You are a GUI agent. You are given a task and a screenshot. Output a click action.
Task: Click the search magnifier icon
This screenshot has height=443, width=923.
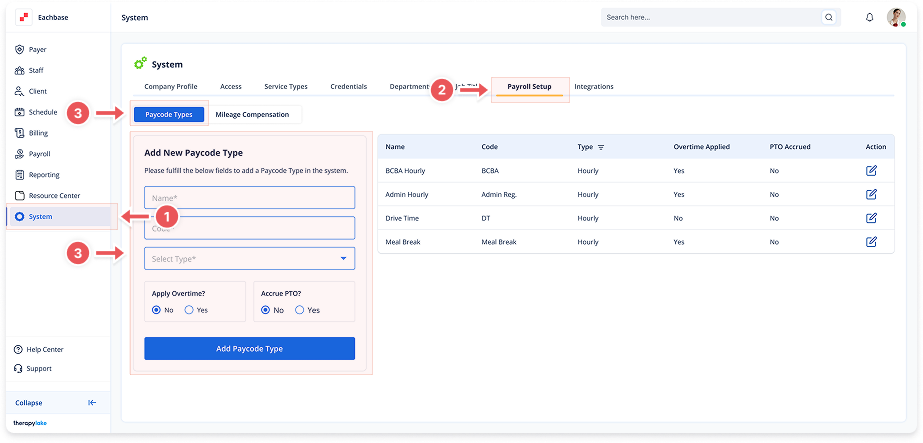[828, 17]
